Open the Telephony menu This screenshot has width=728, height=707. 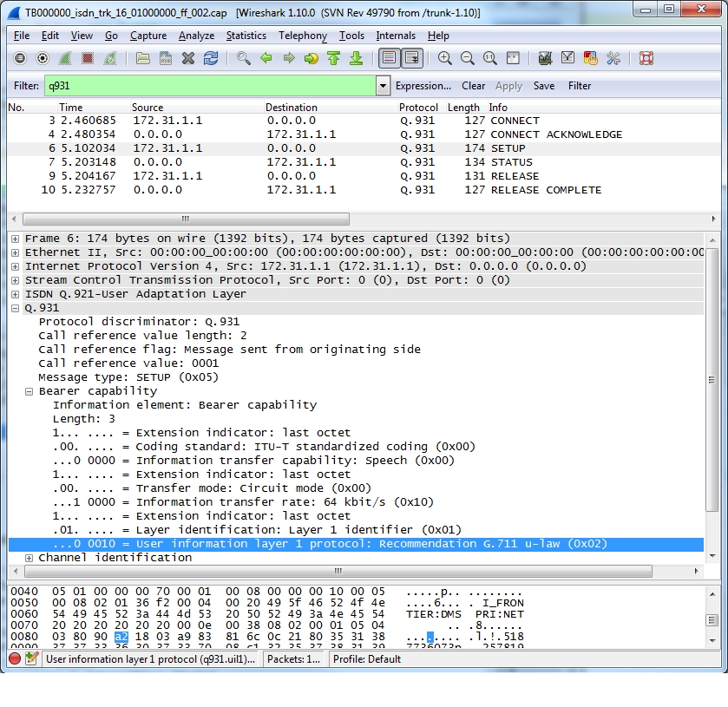[302, 36]
